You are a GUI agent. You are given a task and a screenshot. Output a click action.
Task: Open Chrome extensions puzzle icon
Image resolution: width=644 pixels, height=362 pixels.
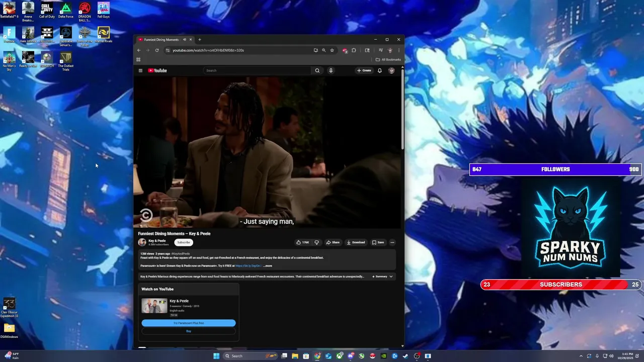(x=354, y=50)
